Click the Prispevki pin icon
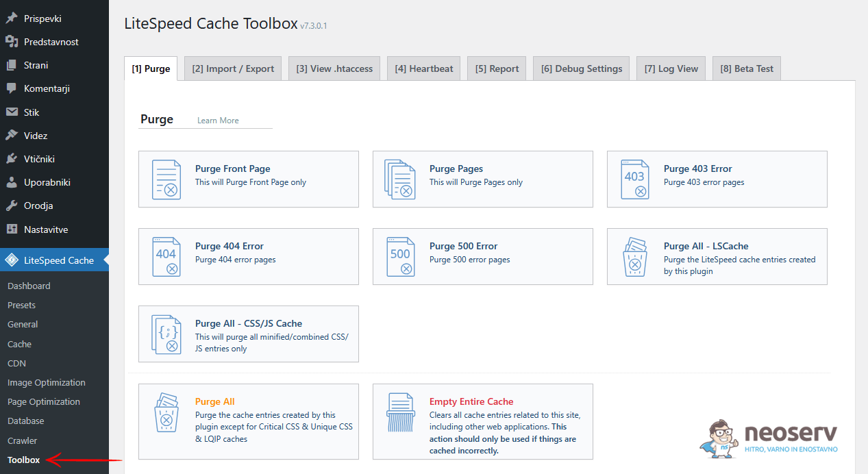This screenshot has width=868, height=474. 12,18
